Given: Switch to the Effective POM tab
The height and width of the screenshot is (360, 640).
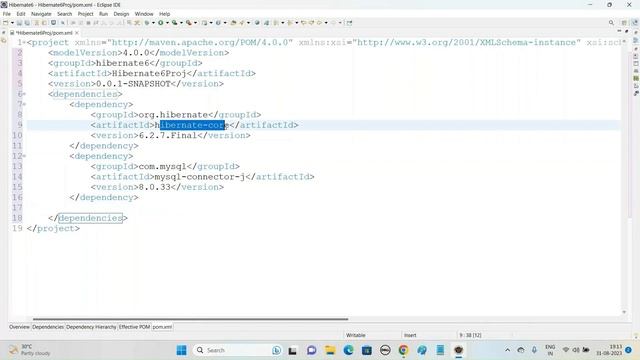Looking at the screenshot, I should click(x=134, y=327).
